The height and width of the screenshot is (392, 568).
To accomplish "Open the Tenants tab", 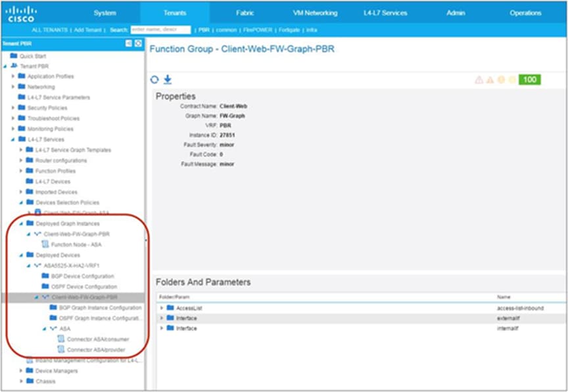I will (x=175, y=13).
